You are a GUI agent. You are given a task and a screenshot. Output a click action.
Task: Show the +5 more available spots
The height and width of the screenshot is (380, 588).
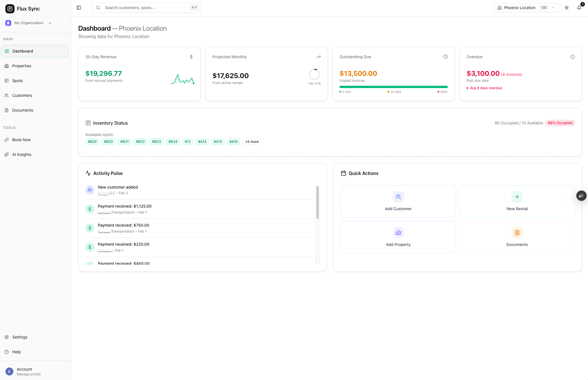(x=252, y=141)
